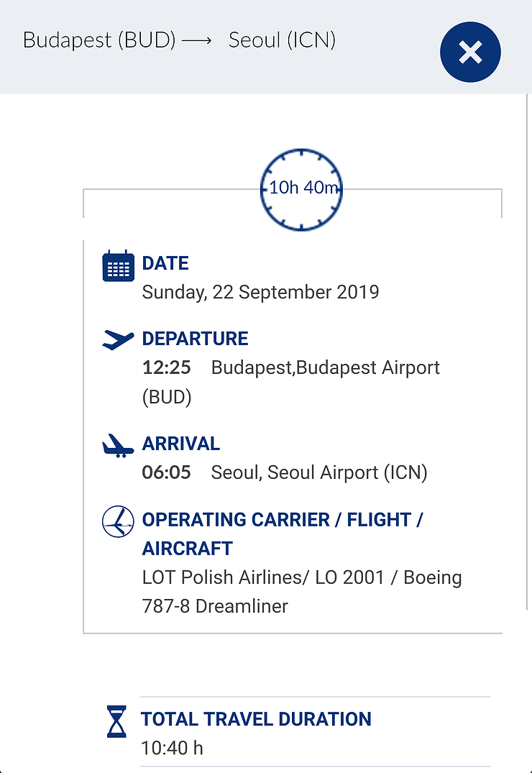532x773 pixels.
Task: Click the route arrow between Budapest and Seoul
Action: click(x=197, y=41)
